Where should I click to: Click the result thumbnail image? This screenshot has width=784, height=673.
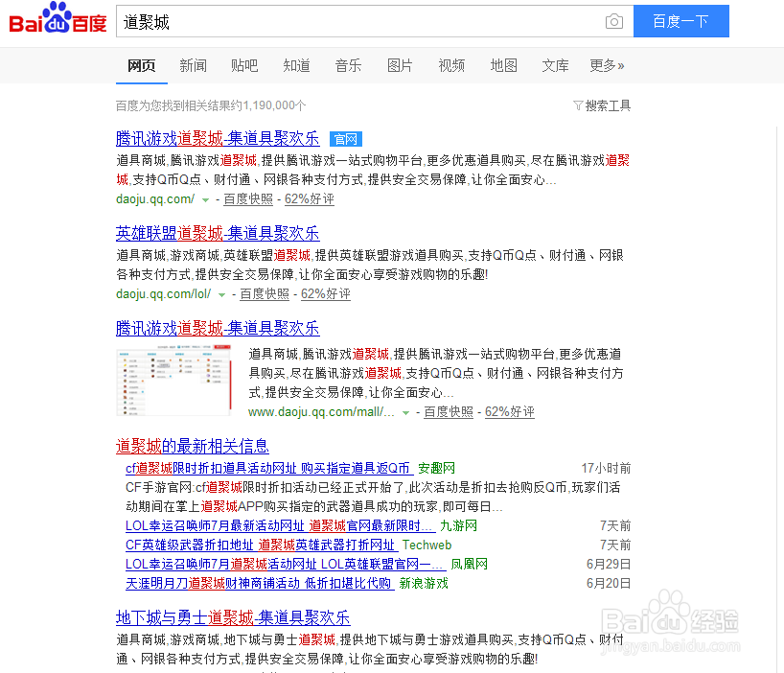click(x=174, y=381)
